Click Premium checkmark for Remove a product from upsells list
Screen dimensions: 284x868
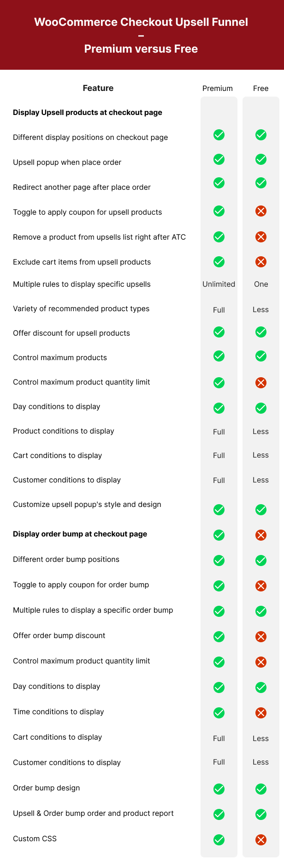(219, 237)
